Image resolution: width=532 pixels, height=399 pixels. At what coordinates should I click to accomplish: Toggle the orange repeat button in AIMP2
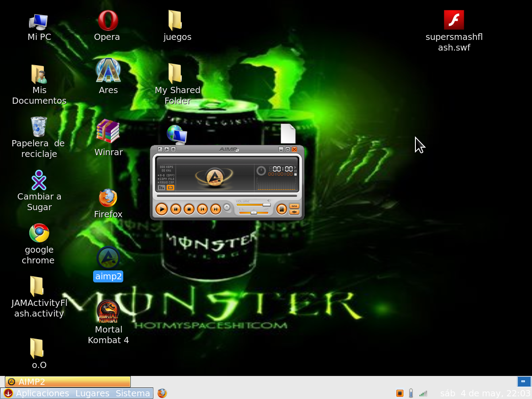pyautogui.click(x=171, y=188)
